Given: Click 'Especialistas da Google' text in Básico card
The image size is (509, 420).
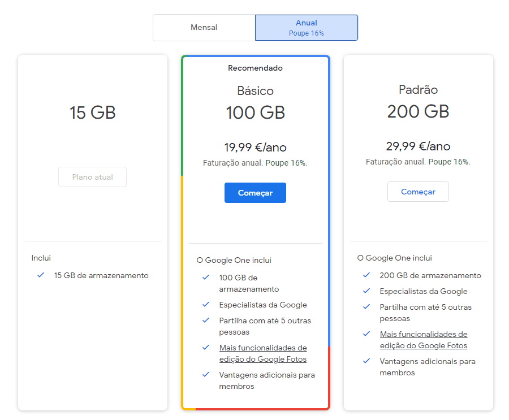Looking at the screenshot, I should point(263,305).
